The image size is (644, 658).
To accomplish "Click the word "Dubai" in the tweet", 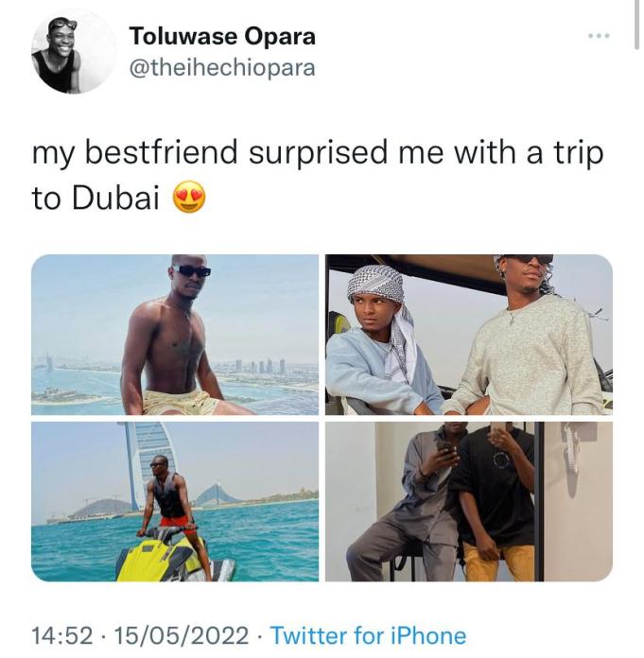I will click(116, 198).
